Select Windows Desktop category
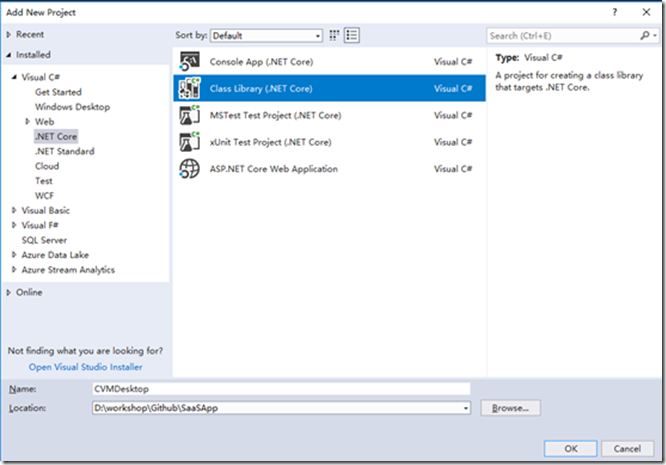Screen dimensions: 666x465 (x=72, y=107)
